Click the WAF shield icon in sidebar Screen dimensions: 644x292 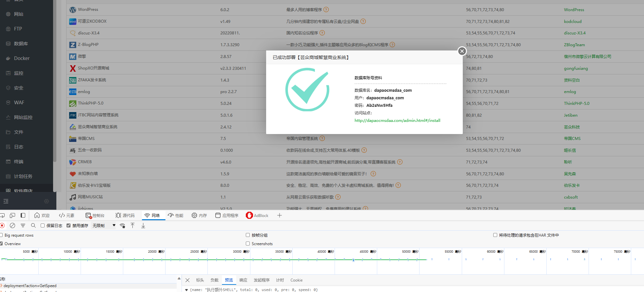8,103
